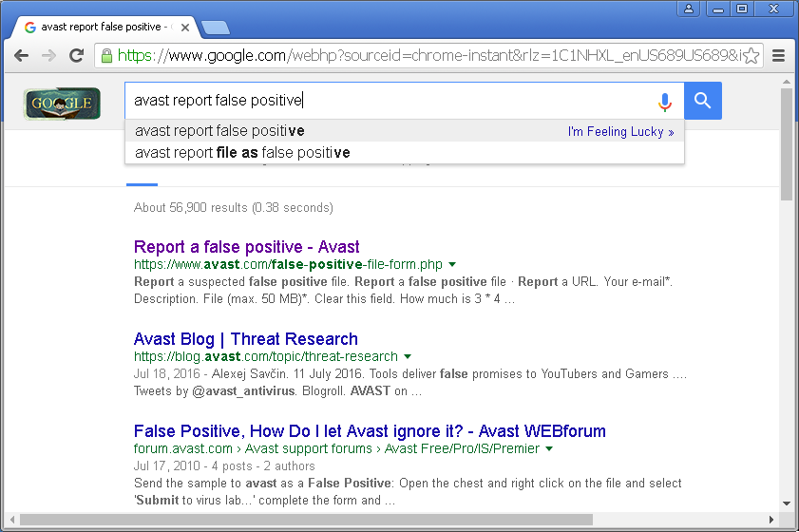Click the 'Jul 17, 2010 - 4 posts - 2 authors' text
Screen dimensions: 799x532
224,465
